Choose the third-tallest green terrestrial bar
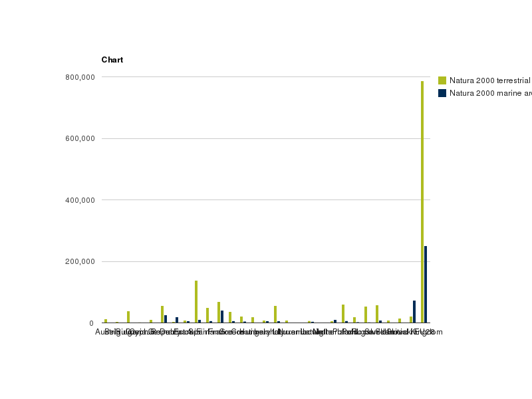The image size is (532, 399). tap(219, 313)
